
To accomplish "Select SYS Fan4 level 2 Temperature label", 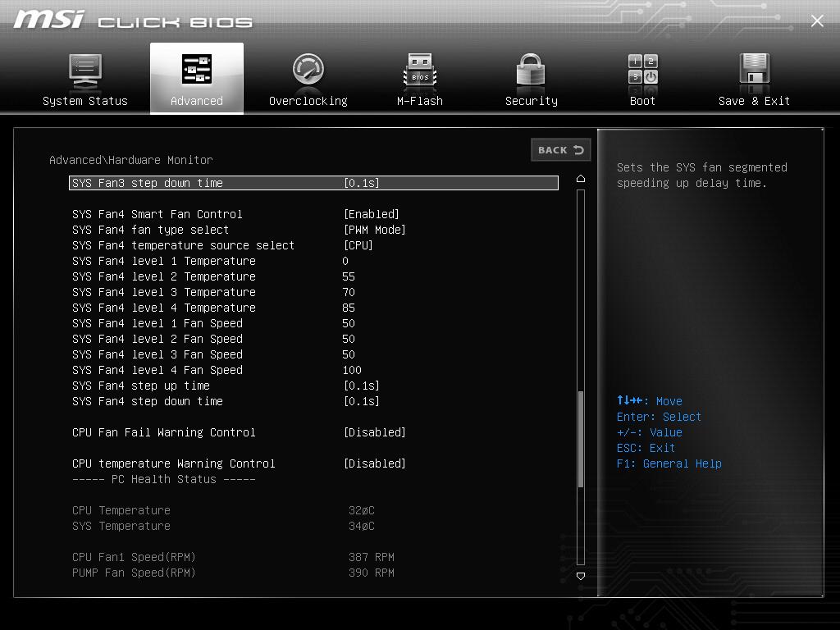I will (164, 276).
